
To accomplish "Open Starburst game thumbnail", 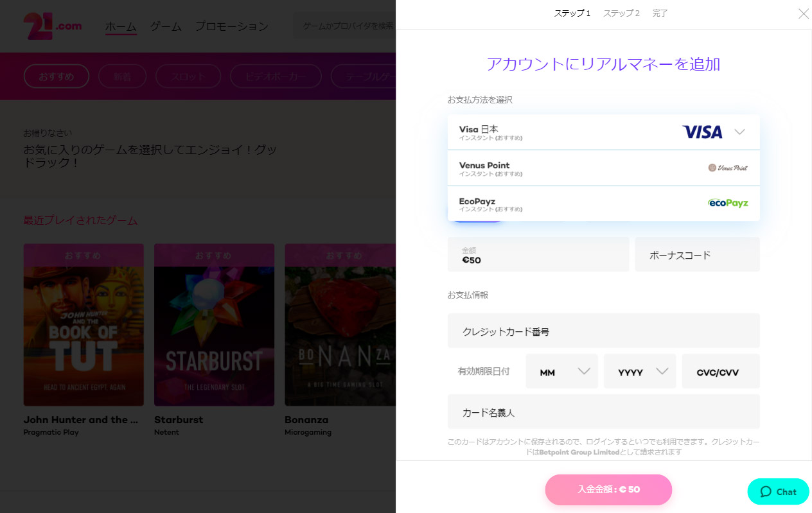I will point(214,325).
